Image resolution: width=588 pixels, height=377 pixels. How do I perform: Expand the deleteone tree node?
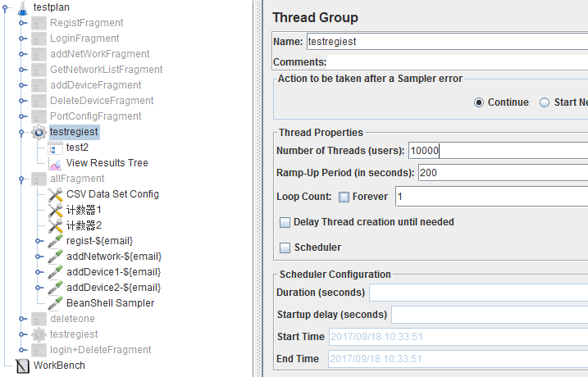[x=22, y=319]
